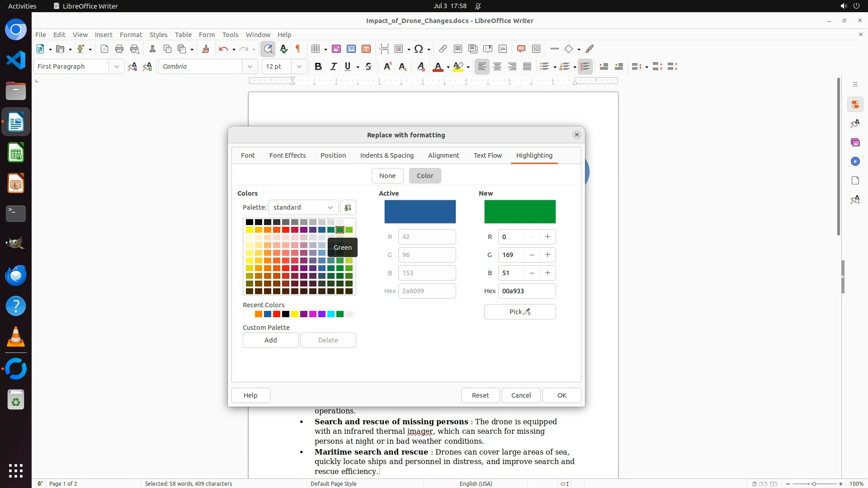This screenshot has height=488, width=868.
Task: Click the Clone Formatting paintbrush icon
Action: coord(206,49)
